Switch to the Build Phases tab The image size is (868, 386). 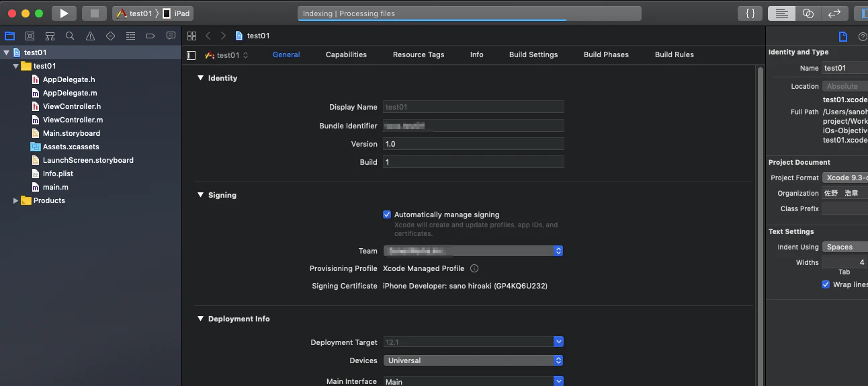606,54
